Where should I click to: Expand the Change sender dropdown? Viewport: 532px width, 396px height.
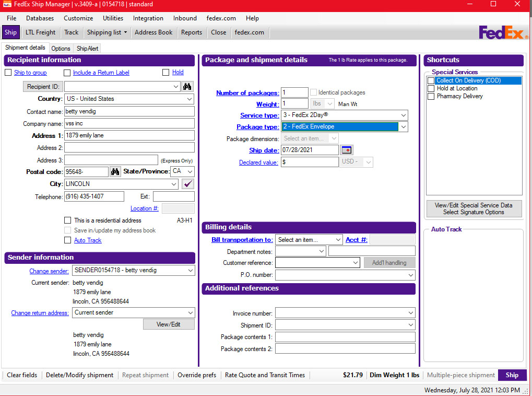point(191,270)
